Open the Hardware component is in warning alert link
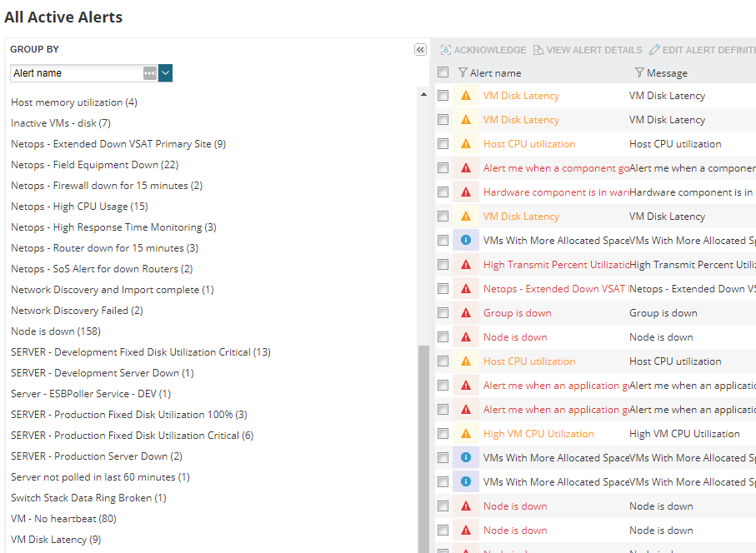The width and height of the screenshot is (756, 553). [556, 192]
